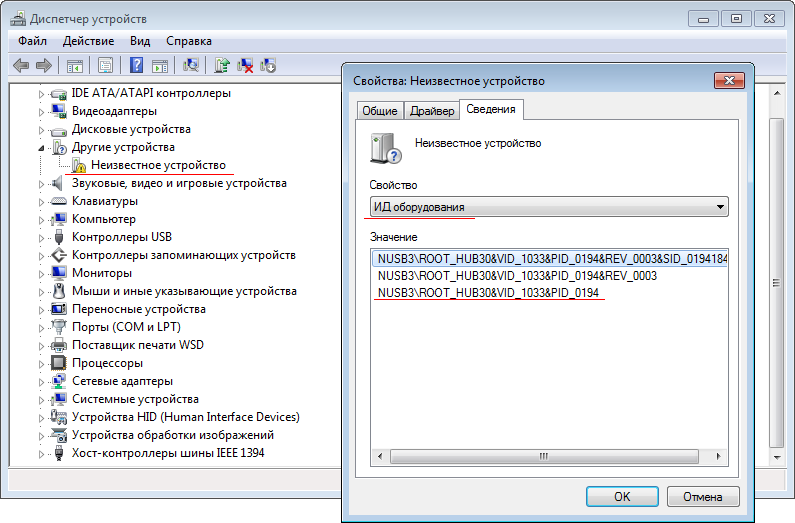The height and width of the screenshot is (523, 795).
Task: Click the Контроллеры USB plug icon
Action: coord(59,237)
